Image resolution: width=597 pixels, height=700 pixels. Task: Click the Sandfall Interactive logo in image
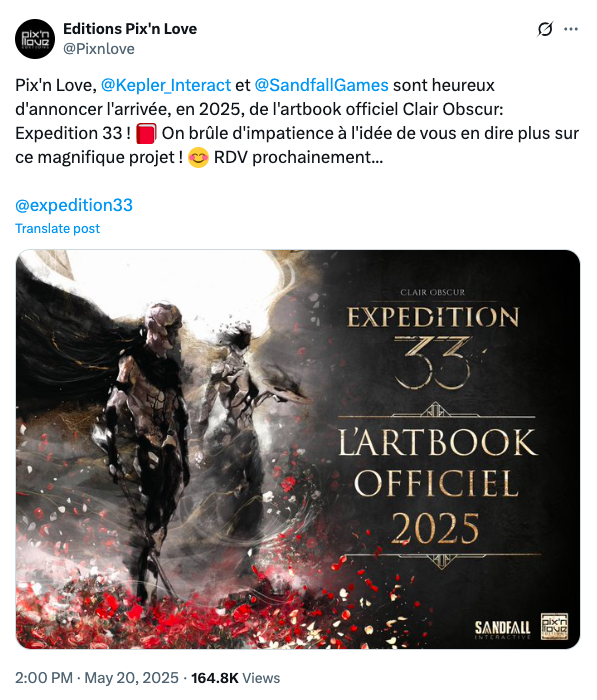pyautogui.click(x=502, y=629)
